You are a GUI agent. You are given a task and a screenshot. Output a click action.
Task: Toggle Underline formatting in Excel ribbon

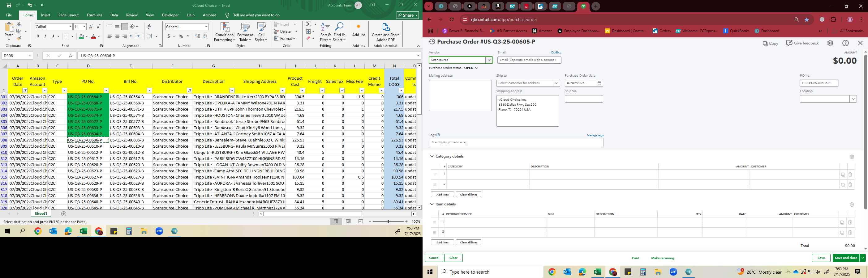pyautogui.click(x=53, y=36)
